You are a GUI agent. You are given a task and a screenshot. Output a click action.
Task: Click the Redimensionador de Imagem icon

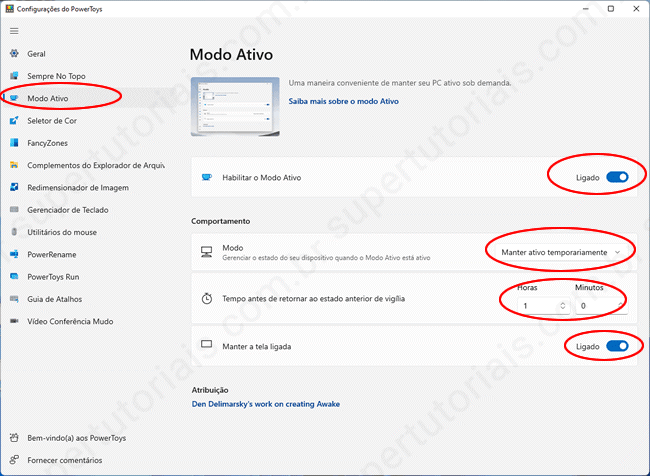tap(14, 187)
